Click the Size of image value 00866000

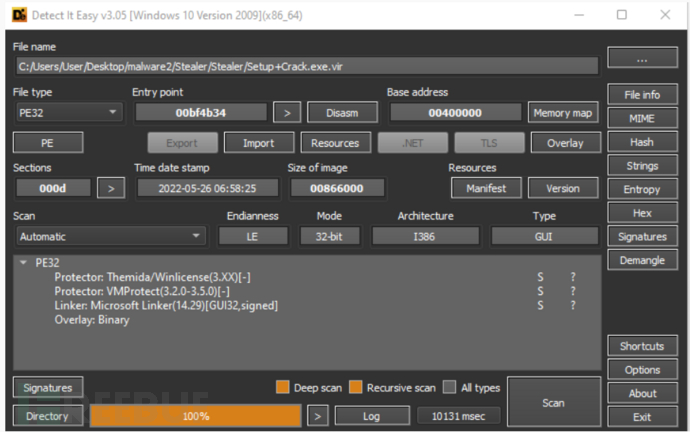click(x=337, y=188)
